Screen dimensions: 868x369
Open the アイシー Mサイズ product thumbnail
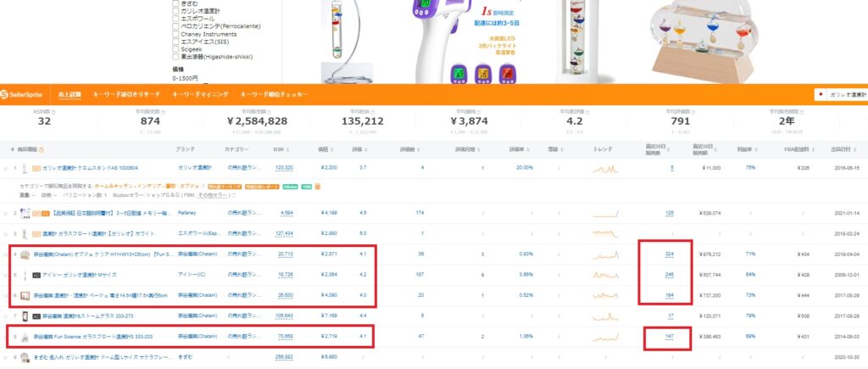[25, 275]
